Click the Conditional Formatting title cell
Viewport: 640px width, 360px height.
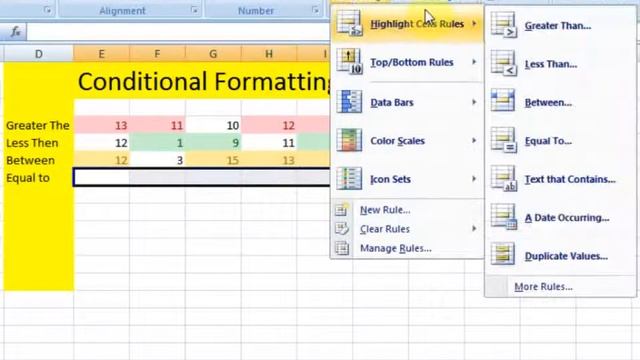(202, 81)
